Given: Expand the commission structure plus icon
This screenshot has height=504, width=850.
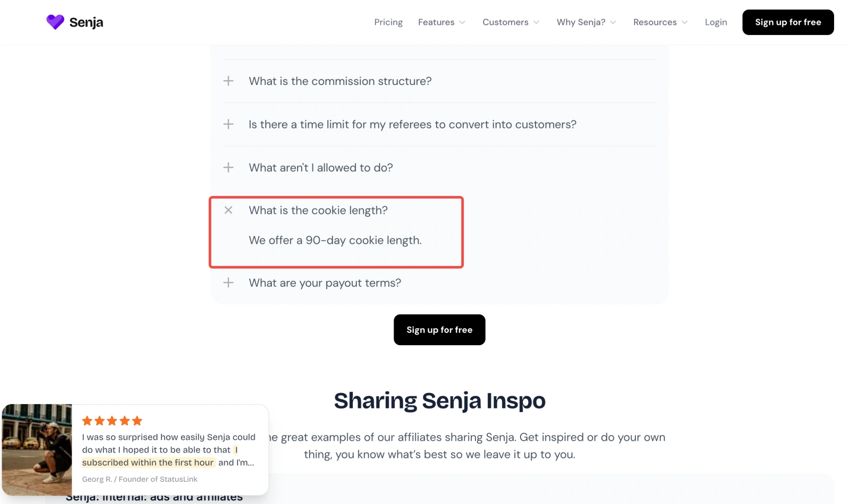Looking at the screenshot, I should point(228,81).
